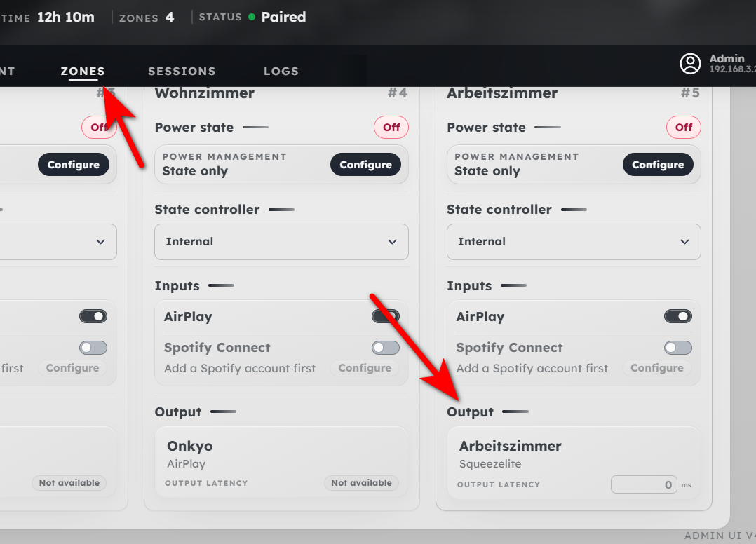Click the Admin user profile icon
The width and height of the screenshot is (756, 544).
pos(690,64)
